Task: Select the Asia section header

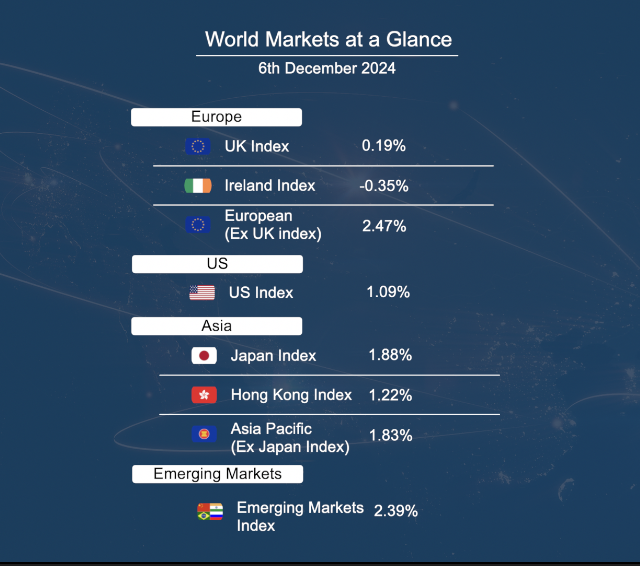Action: [216, 326]
